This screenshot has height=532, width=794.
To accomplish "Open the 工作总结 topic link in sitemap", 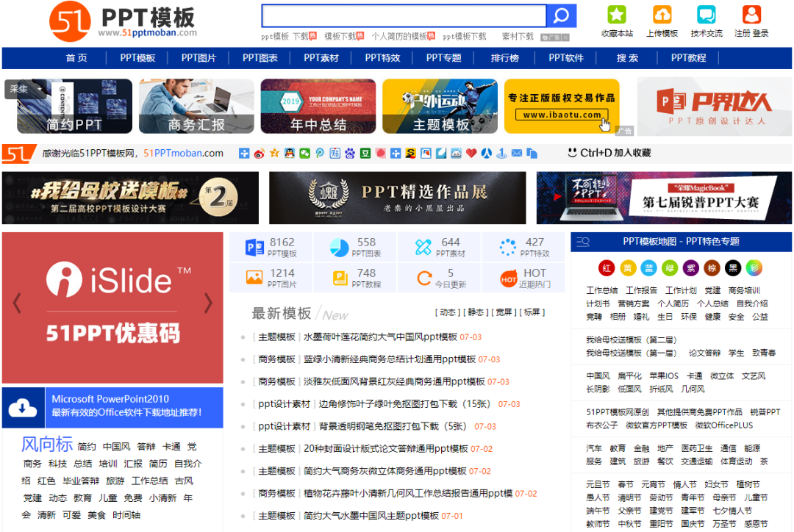I will [x=602, y=290].
